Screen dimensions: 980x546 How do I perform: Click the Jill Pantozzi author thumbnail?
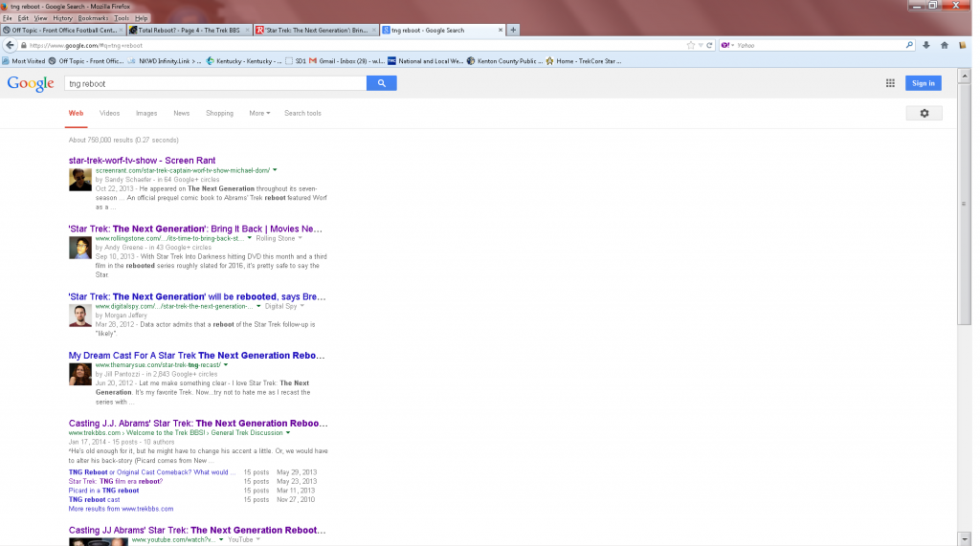coord(80,374)
